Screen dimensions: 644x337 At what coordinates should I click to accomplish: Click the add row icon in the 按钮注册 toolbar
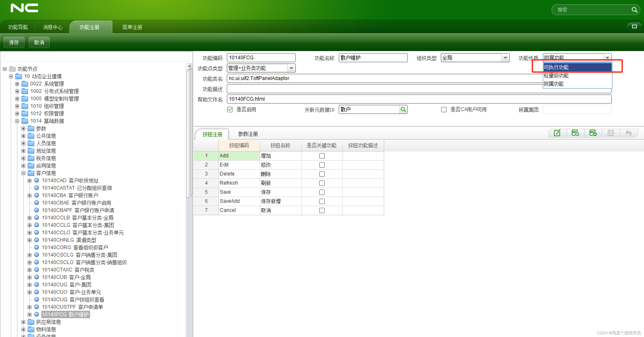tap(575, 133)
